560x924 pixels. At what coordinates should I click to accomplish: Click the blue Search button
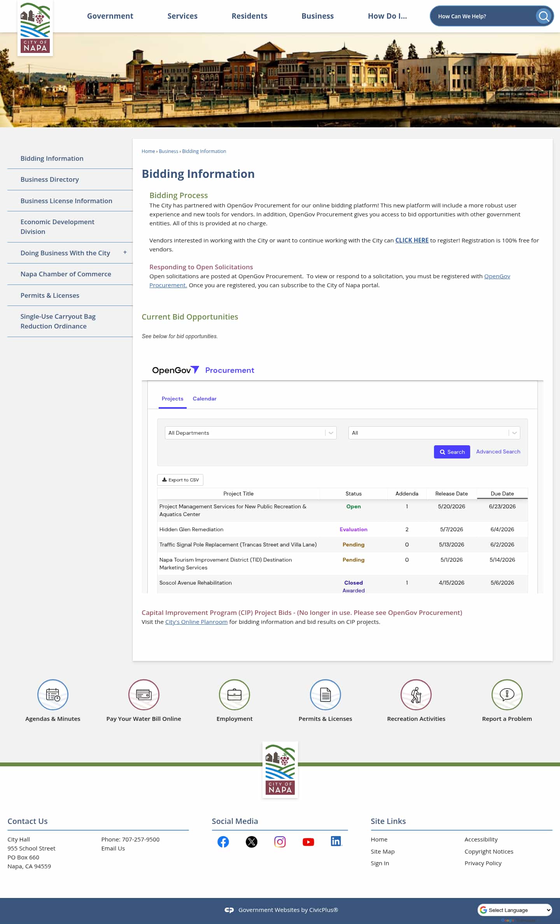pos(452,452)
